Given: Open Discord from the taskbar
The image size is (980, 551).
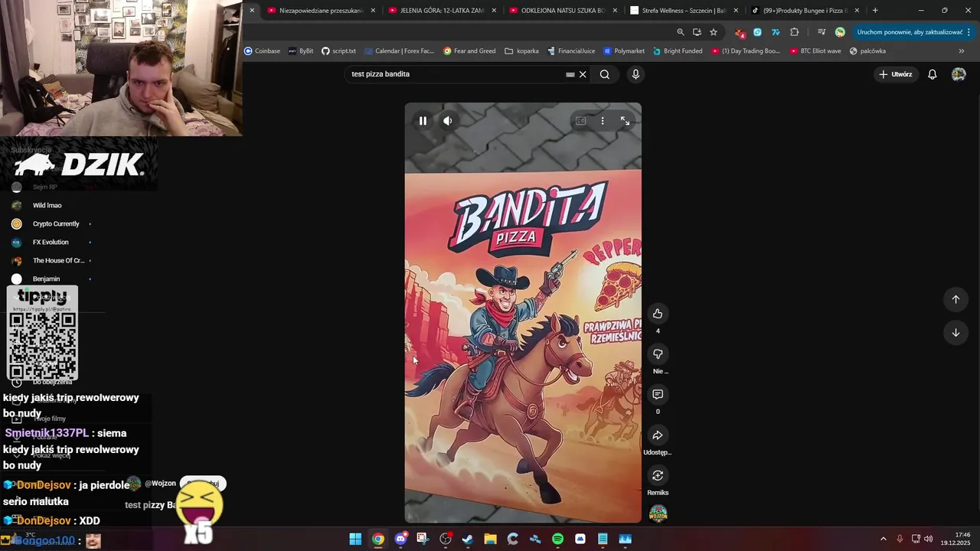Looking at the screenshot, I should 400,539.
